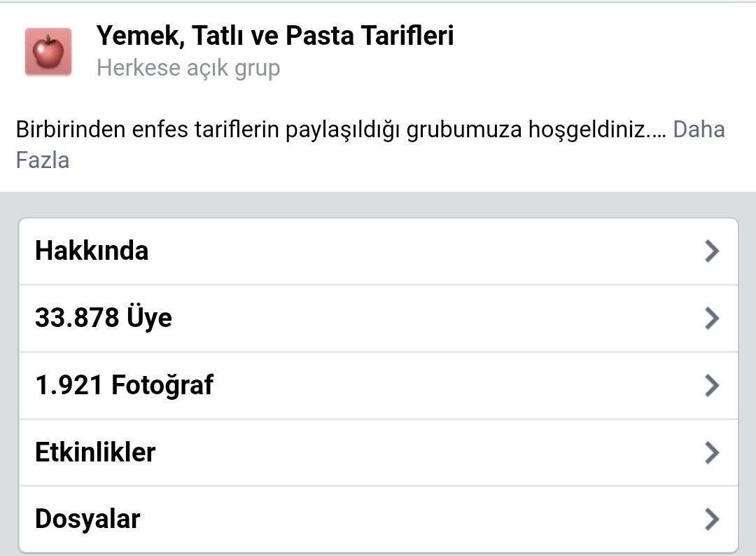Viewport: 756px width, 556px height.
Task: Tap the chevron on the Üye row
Action: [x=712, y=319]
